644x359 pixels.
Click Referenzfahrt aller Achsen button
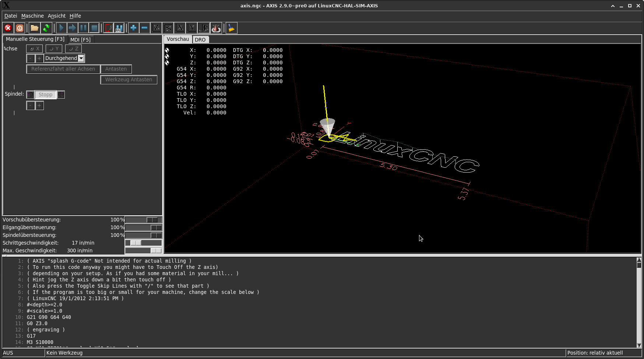click(63, 69)
